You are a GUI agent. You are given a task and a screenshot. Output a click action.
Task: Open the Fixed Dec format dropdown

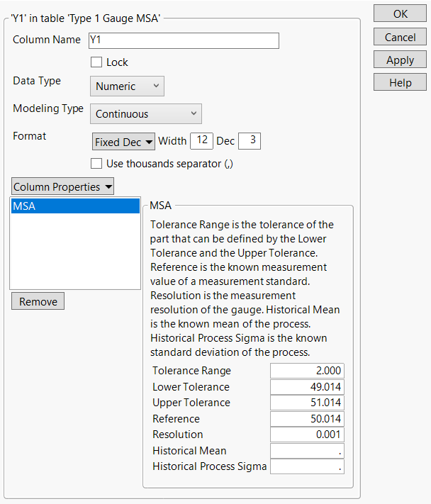(x=124, y=142)
